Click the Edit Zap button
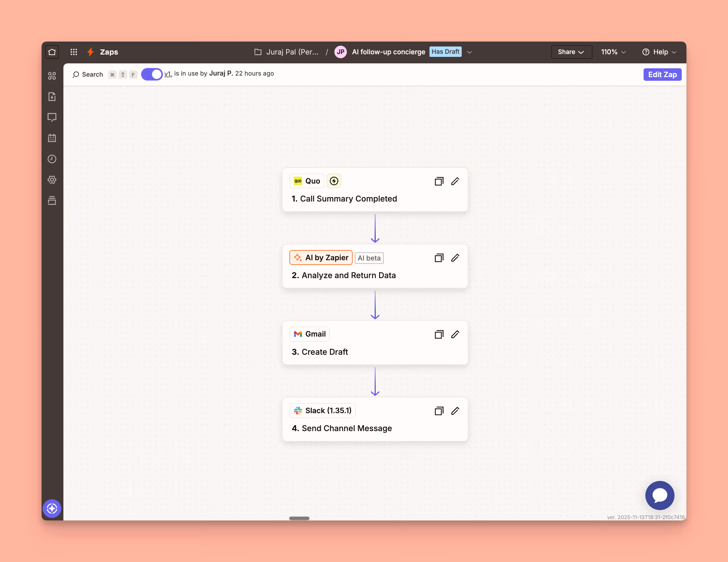Image resolution: width=728 pixels, height=562 pixels. pos(662,75)
